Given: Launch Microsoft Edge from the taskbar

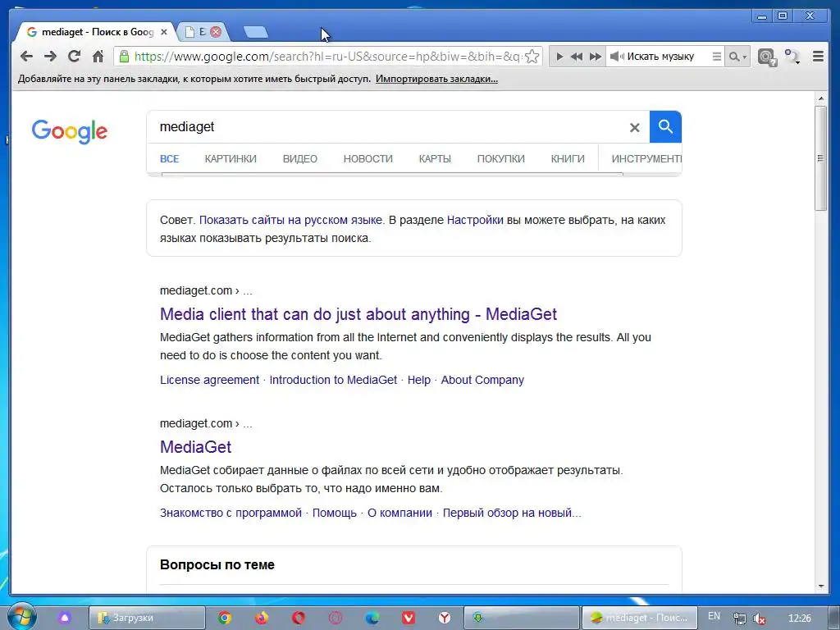Looking at the screenshot, I should (372, 619).
